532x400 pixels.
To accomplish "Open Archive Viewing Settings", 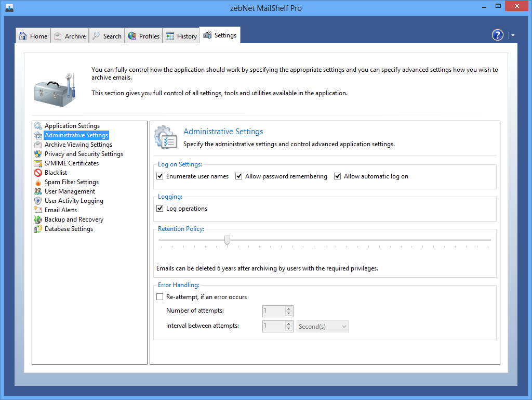I will [78, 145].
